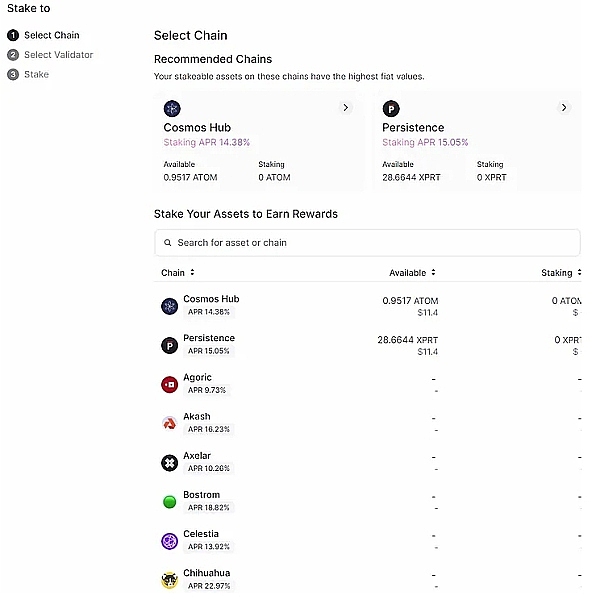The image size is (600, 600).
Task: Go to step 3 Stake
Action: (36, 74)
